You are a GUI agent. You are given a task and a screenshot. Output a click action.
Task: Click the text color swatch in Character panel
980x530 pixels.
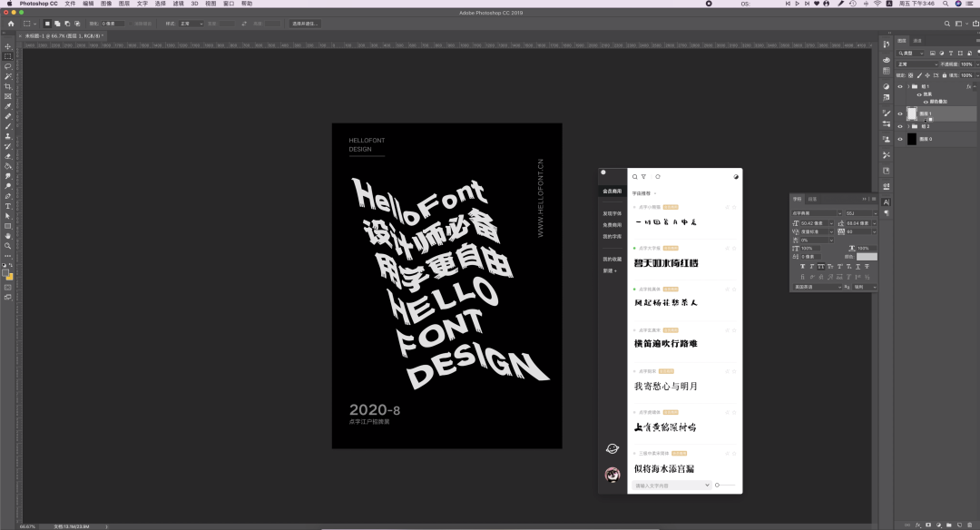click(867, 257)
